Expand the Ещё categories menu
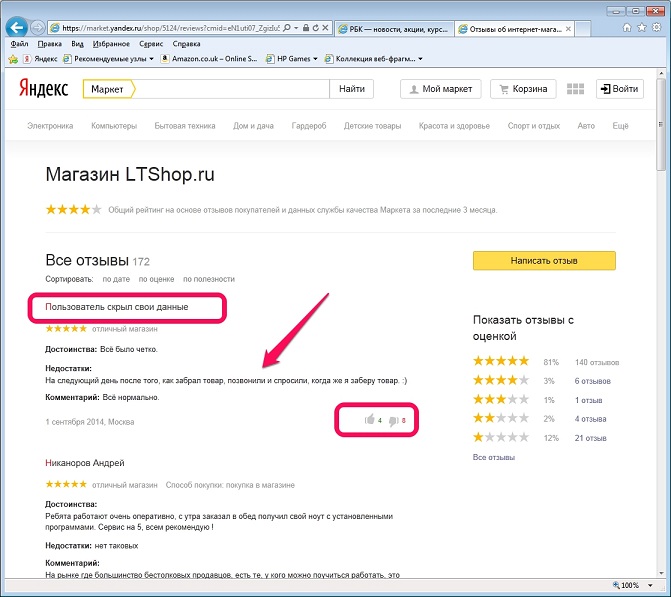The image size is (671, 597). click(x=620, y=126)
